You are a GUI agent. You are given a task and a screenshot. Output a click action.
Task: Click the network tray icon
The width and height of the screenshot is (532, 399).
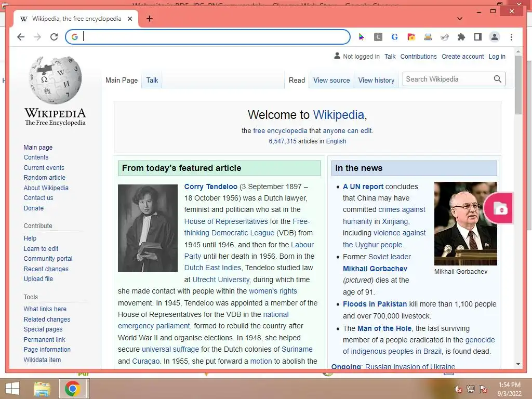(x=470, y=389)
